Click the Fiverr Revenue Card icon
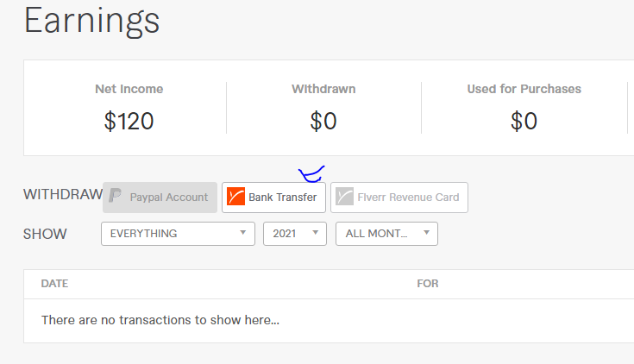Screen dimensions: 634x364 point(344,197)
